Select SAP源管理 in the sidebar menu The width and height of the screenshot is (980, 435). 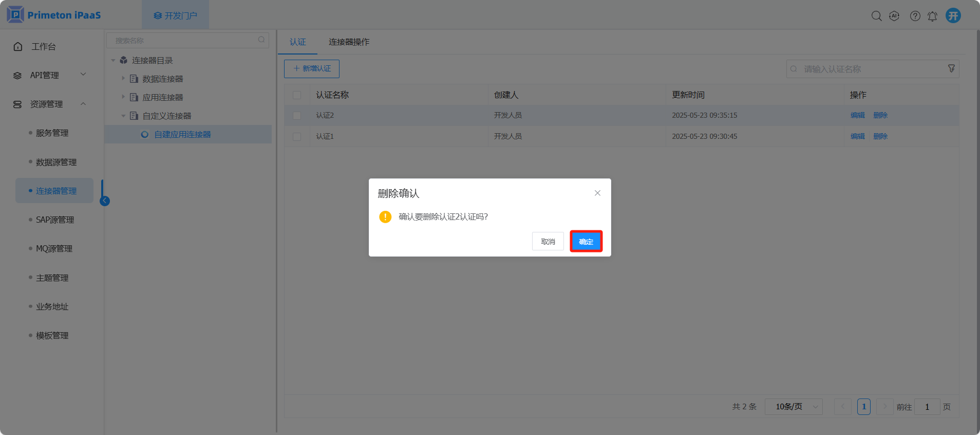click(55, 220)
